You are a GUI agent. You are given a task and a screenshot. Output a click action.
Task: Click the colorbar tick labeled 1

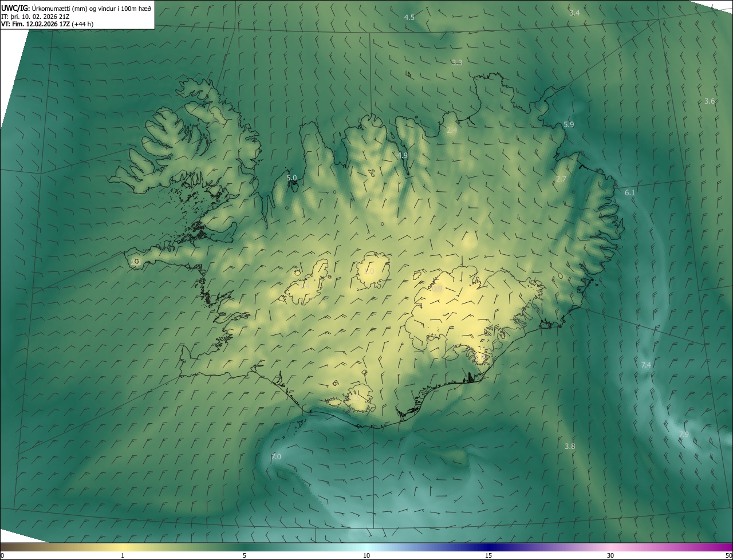pyautogui.click(x=123, y=556)
